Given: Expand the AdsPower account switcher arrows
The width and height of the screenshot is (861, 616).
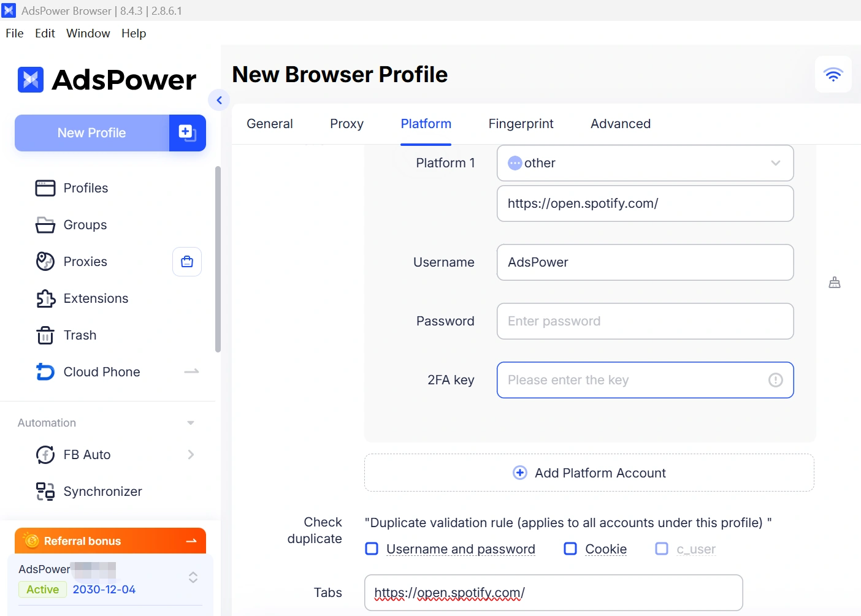Looking at the screenshot, I should coord(193,577).
